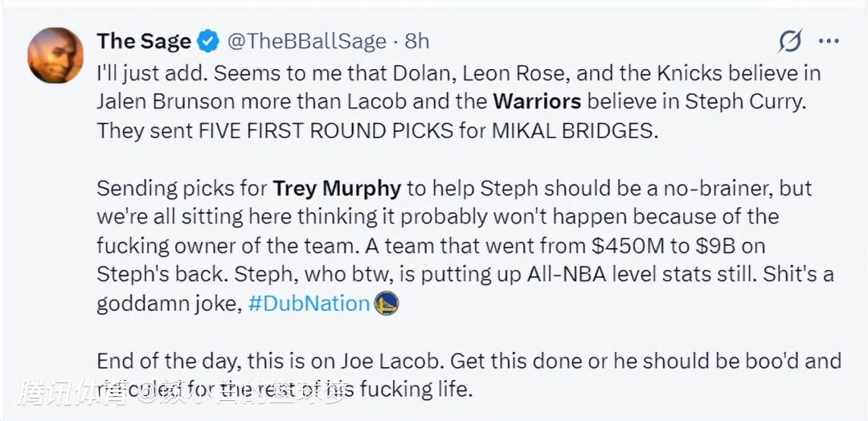Click the bolded "Trey Murphy" keyword
Image resolution: width=868 pixels, height=421 pixels.
pyautogui.click(x=337, y=189)
